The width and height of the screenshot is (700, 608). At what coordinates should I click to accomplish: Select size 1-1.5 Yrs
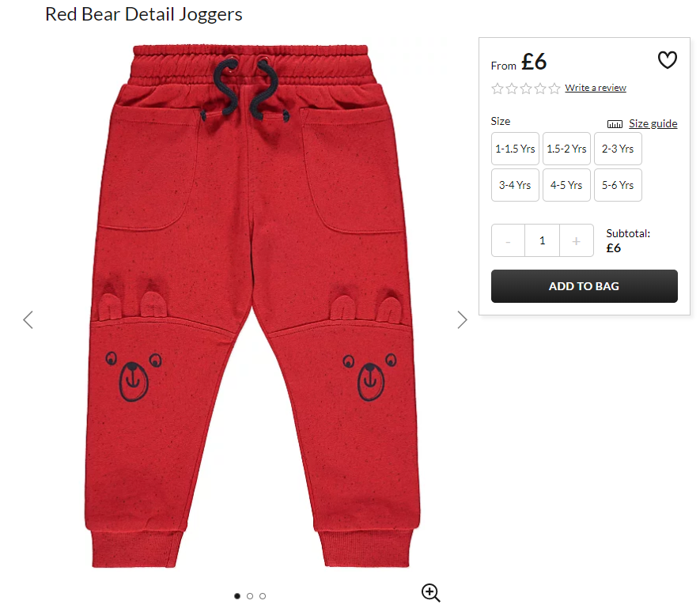[515, 149]
